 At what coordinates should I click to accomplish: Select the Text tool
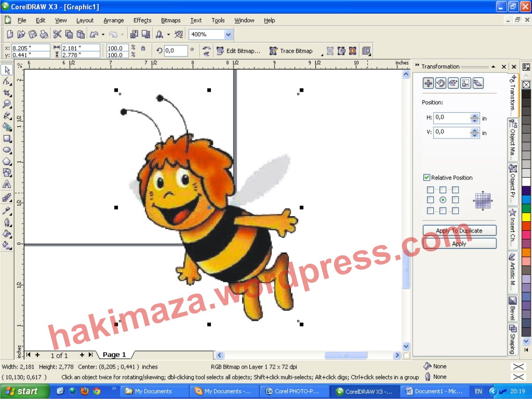pos(7,184)
